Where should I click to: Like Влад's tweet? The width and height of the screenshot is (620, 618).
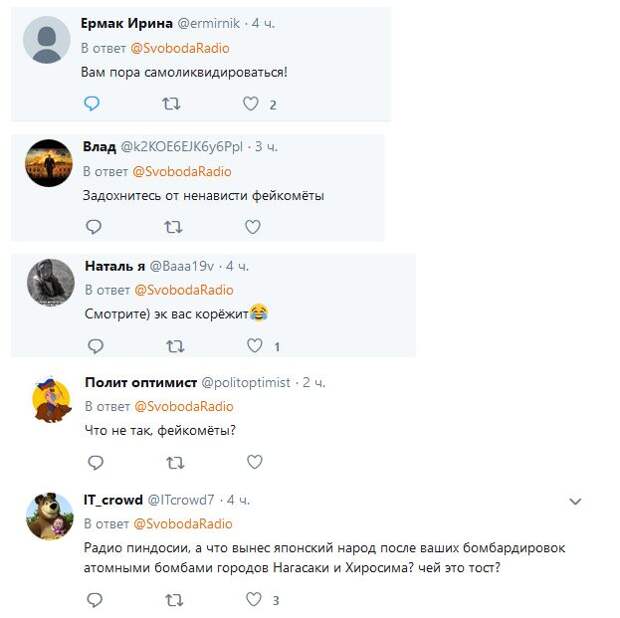click(x=253, y=227)
